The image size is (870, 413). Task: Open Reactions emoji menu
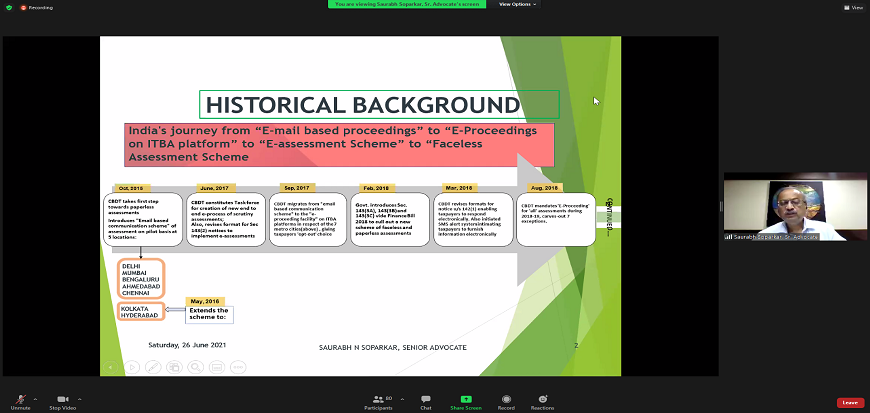542,400
